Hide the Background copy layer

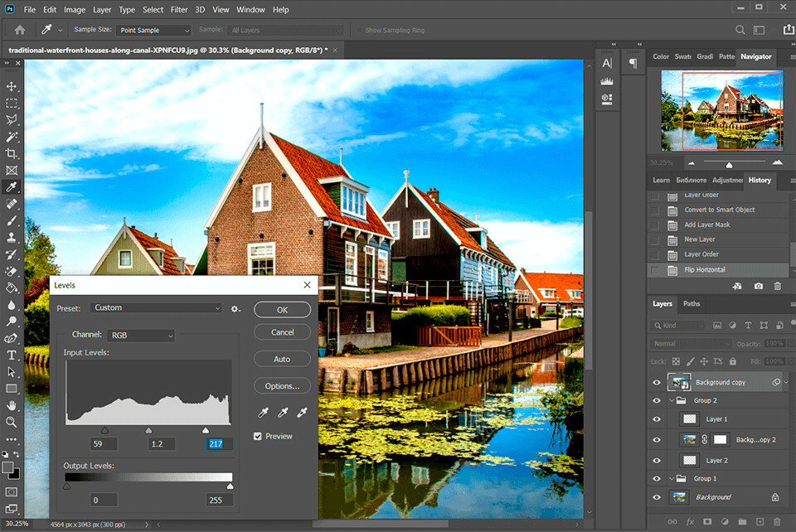(657, 382)
